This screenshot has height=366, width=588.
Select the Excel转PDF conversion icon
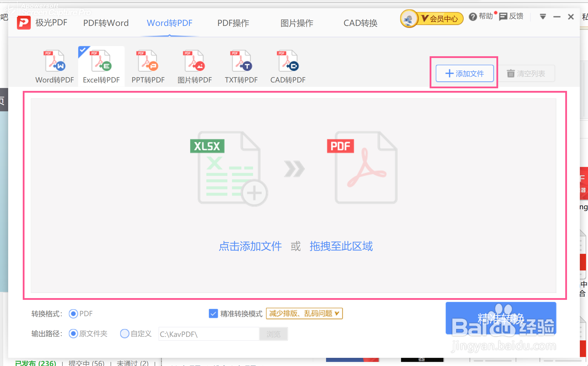(101, 61)
